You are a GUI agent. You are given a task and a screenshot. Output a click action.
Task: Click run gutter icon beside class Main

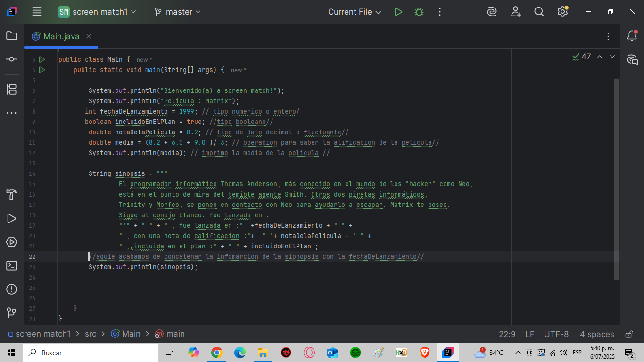pos(42,59)
